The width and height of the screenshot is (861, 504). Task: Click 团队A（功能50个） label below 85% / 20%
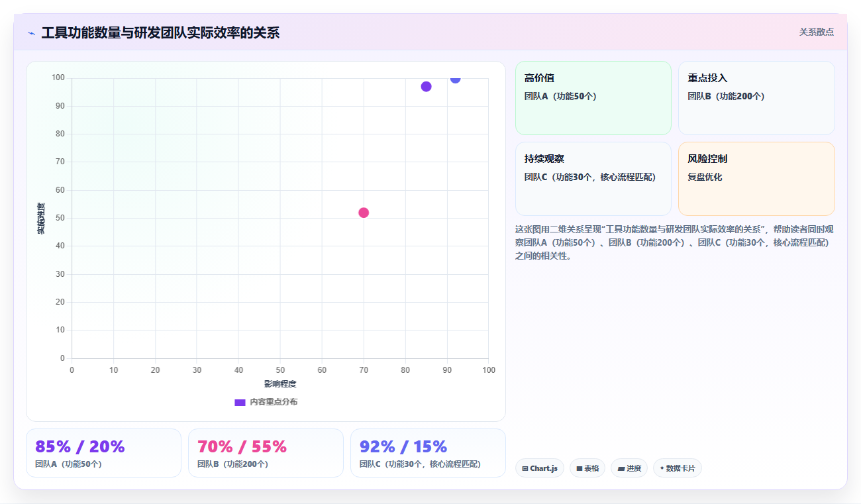point(68,464)
